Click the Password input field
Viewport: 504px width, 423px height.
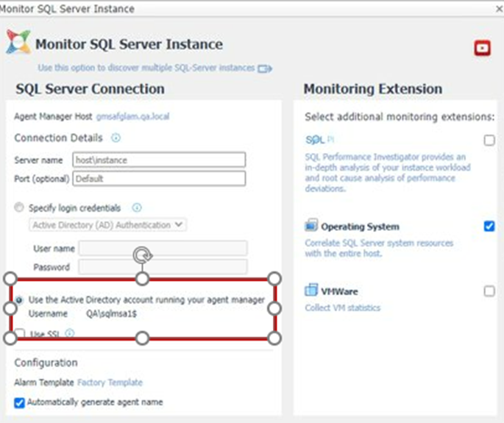pos(163,267)
